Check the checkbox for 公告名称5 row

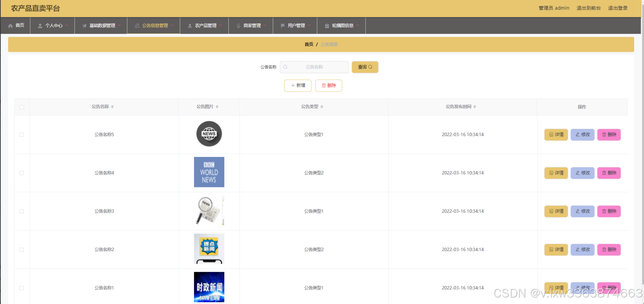[21, 135]
